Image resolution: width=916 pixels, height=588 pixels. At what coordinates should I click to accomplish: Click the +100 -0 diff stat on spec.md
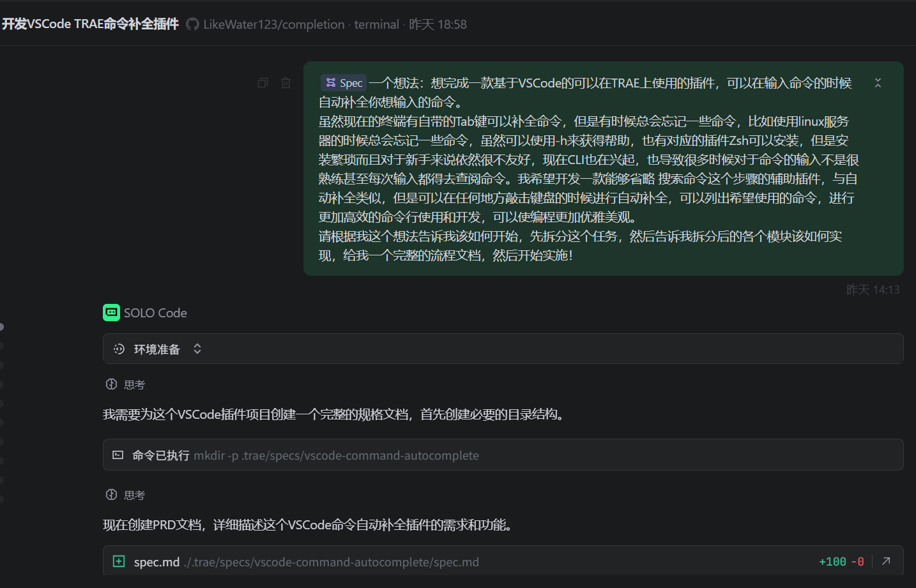841,562
